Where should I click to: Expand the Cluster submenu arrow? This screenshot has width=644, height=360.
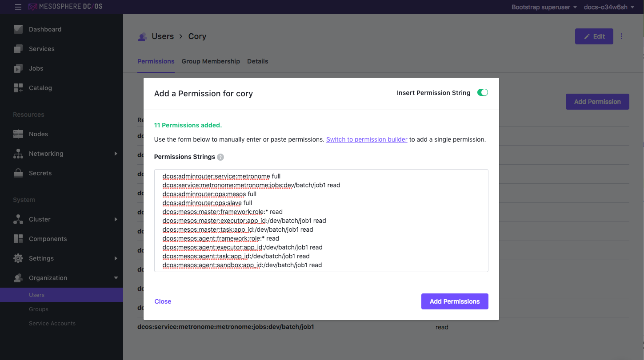[116, 219]
